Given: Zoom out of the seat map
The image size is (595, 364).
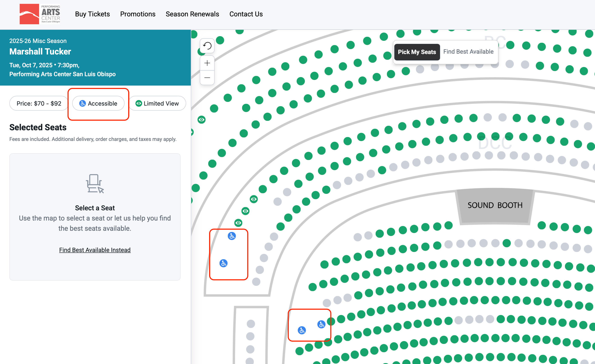Looking at the screenshot, I should (207, 78).
